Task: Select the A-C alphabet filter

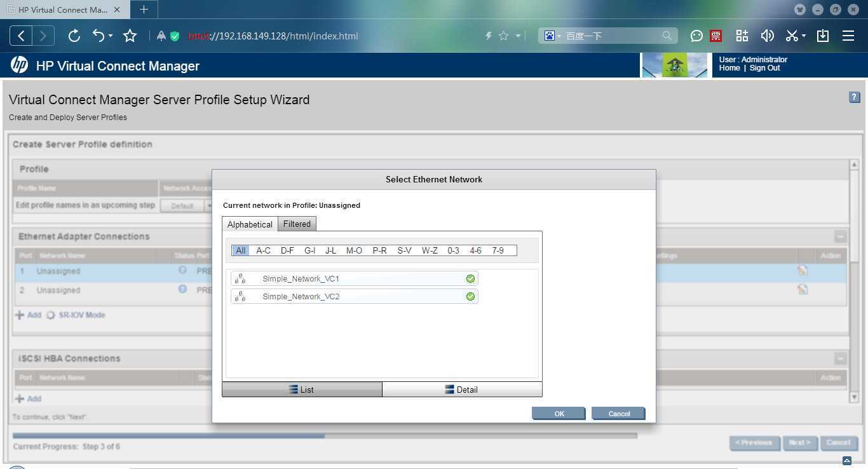Action: [x=263, y=250]
